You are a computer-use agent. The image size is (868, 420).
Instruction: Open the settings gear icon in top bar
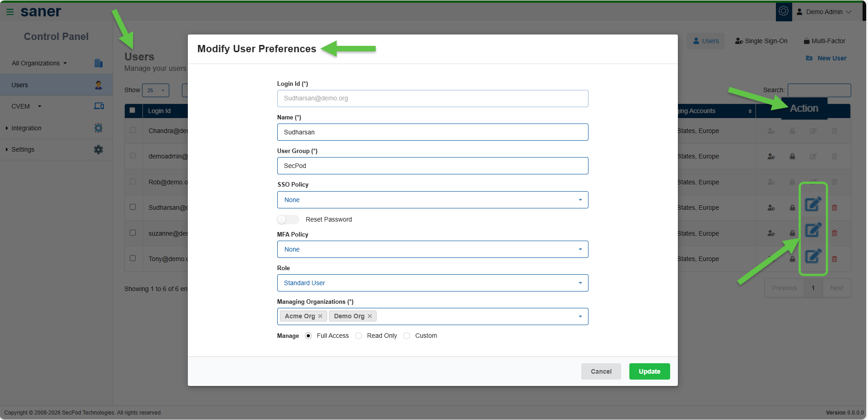(783, 11)
